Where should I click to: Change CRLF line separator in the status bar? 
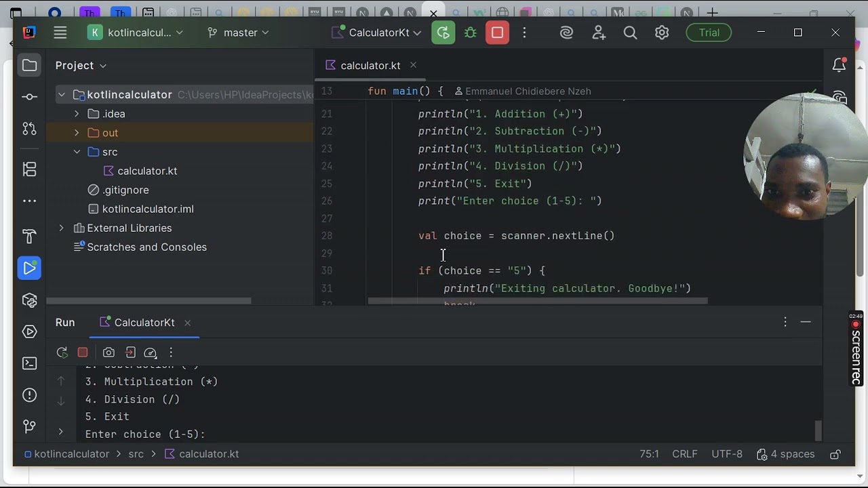686,454
